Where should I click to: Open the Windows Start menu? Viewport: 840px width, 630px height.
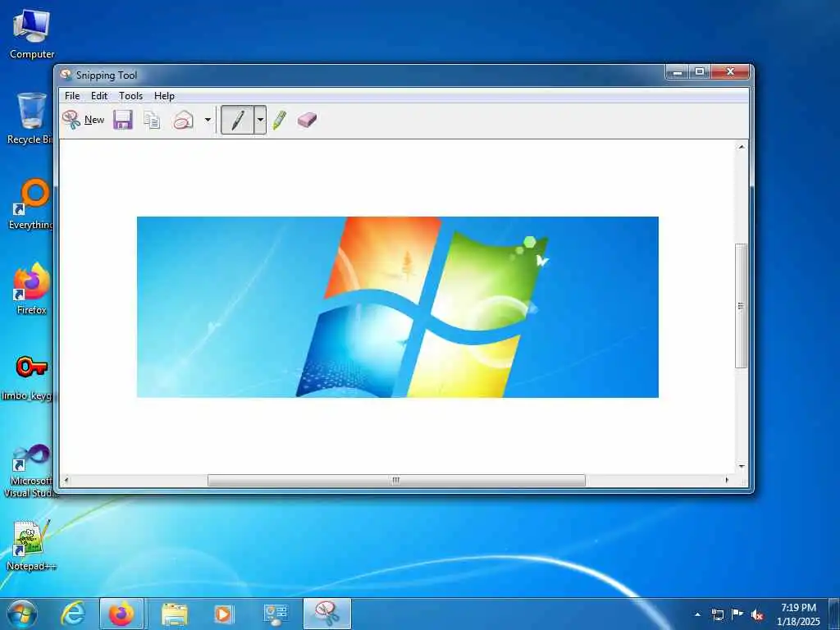pos(22,614)
